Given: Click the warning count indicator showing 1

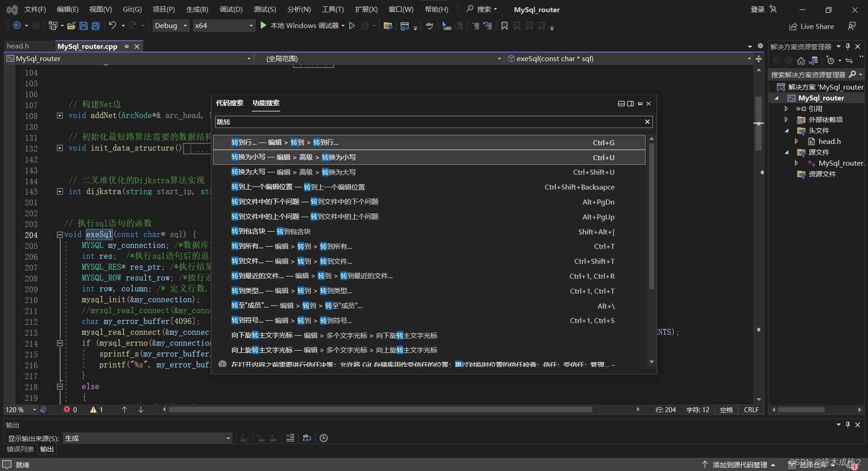Looking at the screenshot, I should tap(97, 409).
